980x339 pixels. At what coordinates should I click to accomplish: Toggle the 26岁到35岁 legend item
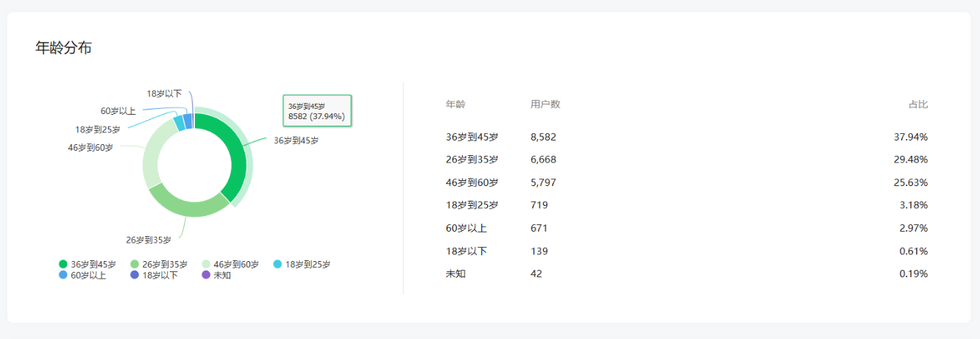[x=158, y=264]
